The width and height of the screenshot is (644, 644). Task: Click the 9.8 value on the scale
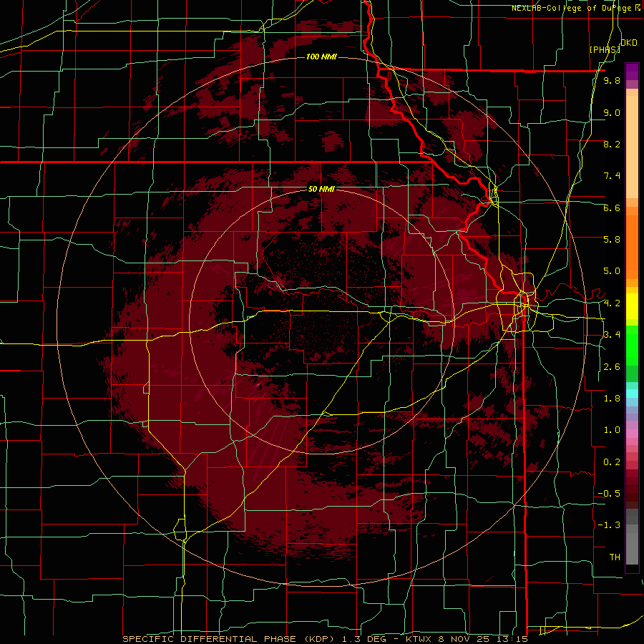(x=612, y=80)
